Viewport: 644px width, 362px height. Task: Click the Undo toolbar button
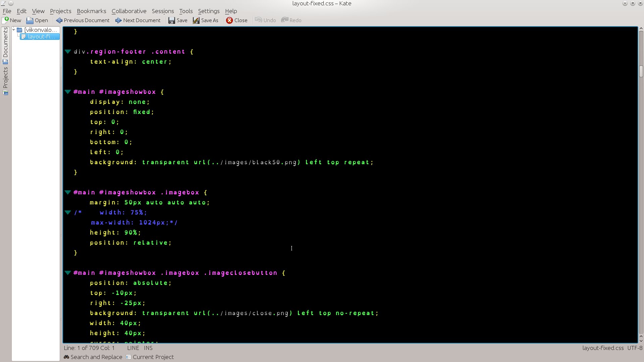(265, 20)
